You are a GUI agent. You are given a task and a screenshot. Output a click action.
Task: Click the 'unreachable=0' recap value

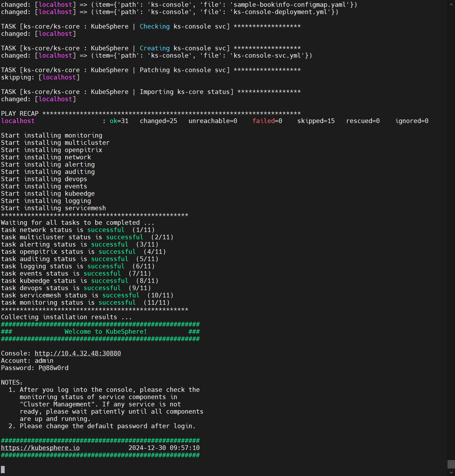coord(213,121)
